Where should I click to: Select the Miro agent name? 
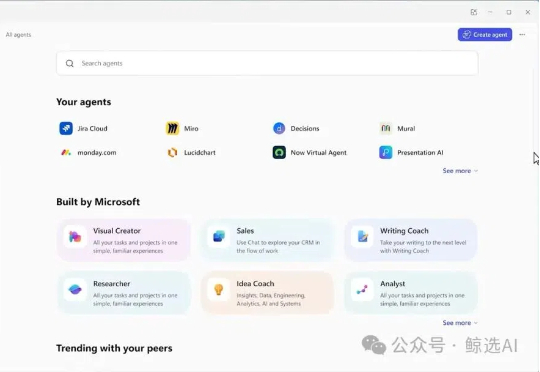191,128
